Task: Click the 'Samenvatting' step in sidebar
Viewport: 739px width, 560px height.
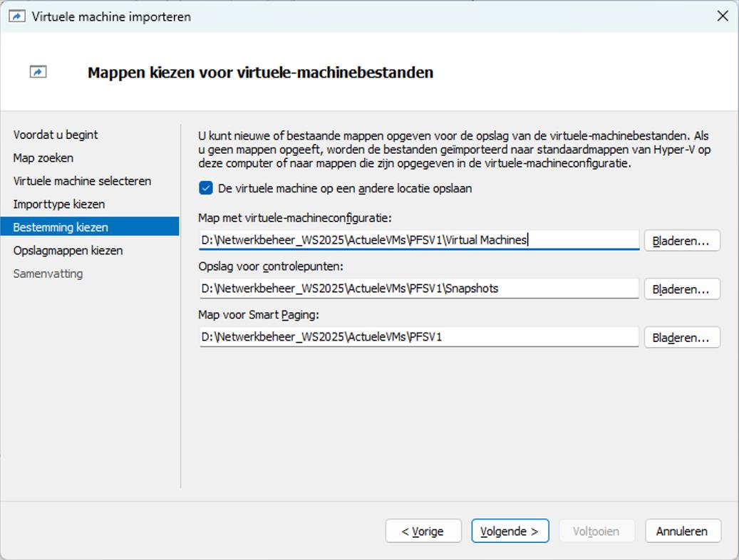Action: (48, 274)
